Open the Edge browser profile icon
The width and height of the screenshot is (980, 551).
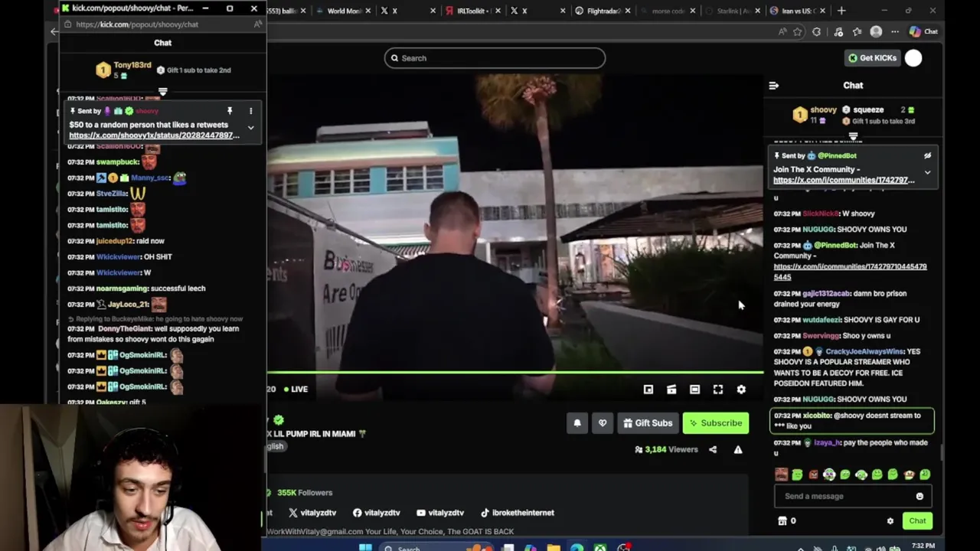click(x=876, y=31)
